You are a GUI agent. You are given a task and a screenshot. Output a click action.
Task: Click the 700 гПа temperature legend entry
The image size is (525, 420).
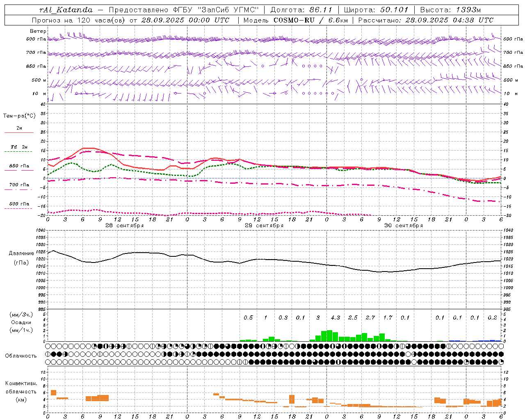pos(19,185)
